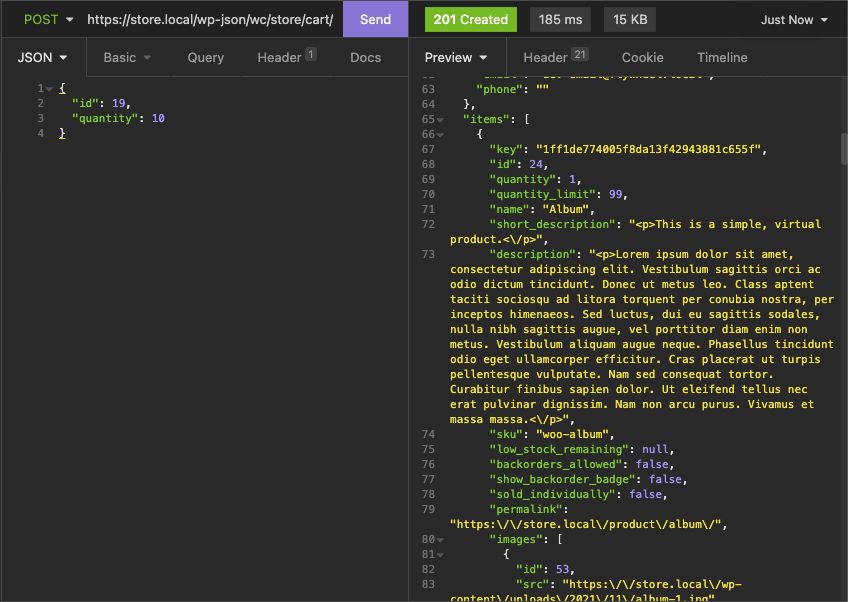Viewport: 848px width, 602px height.
Task: Open the Basic auth dropdown
Action: pyautogui.click(x=127, y=57)
